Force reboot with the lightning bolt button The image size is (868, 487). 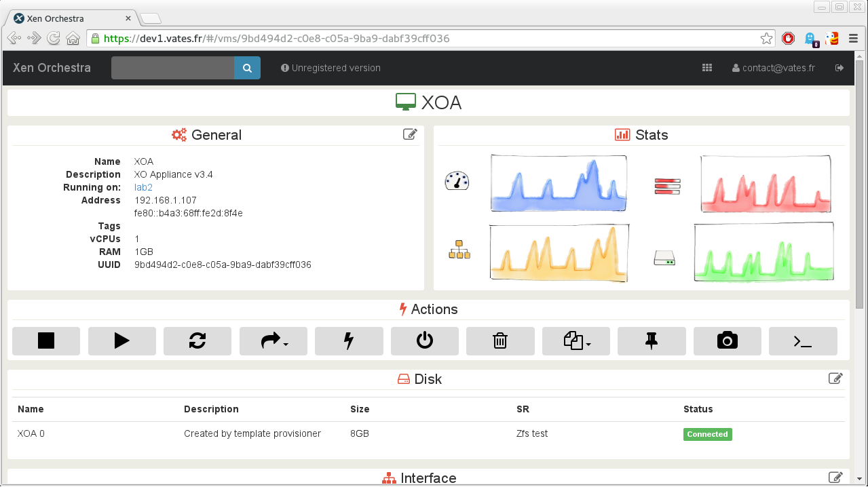(349, 341)
